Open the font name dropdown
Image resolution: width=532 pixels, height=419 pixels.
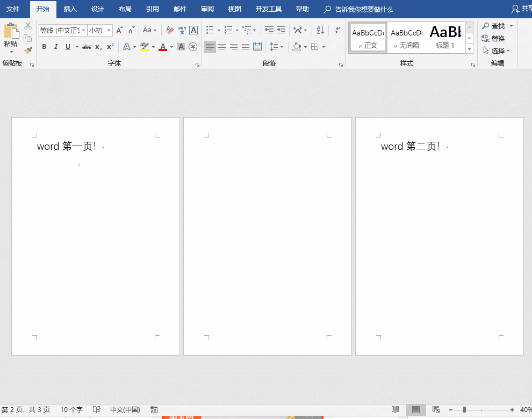(x=84, y=30)
